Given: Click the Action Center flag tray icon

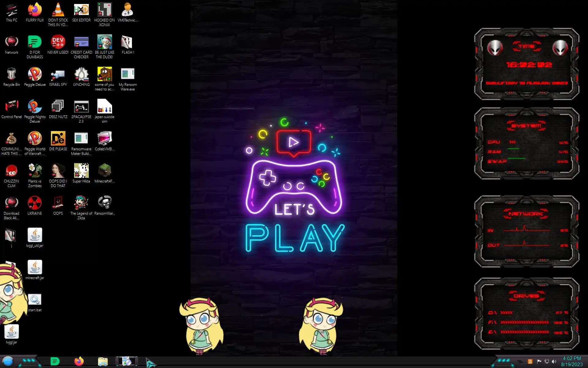Looking at the screenshot, I should (539, 362).
